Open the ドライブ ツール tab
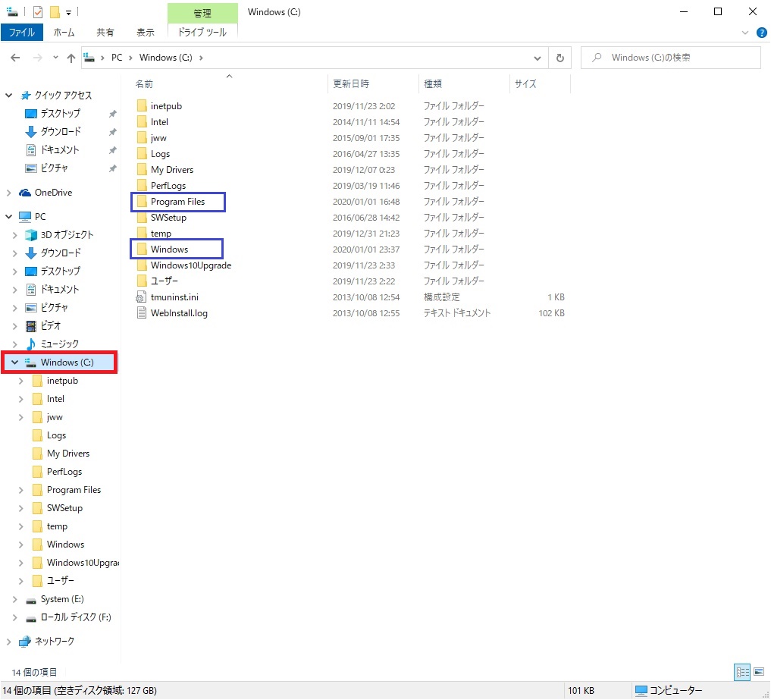The height and width of the screenshot is (700, 771). (x=202, y=33)
